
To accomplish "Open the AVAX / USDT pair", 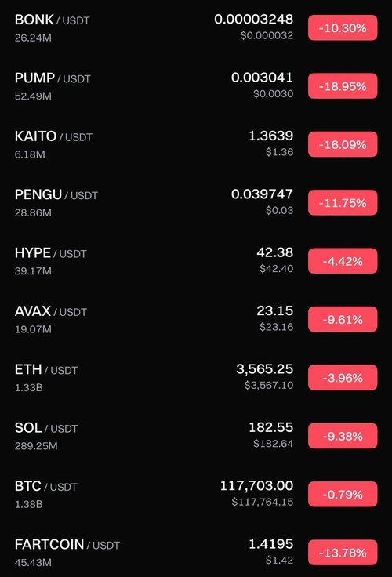I will [196, 319].
